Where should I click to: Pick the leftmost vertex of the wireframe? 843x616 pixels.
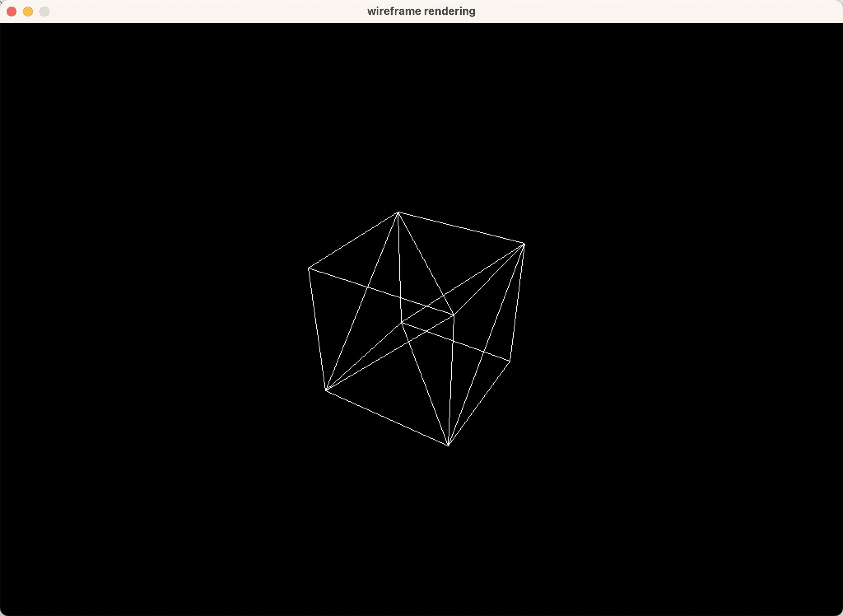point(309,268)
